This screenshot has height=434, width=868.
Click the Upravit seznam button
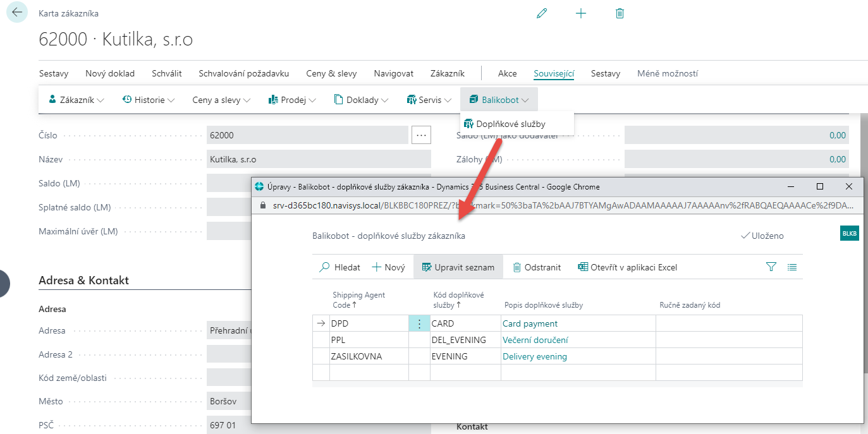(458, 267)
